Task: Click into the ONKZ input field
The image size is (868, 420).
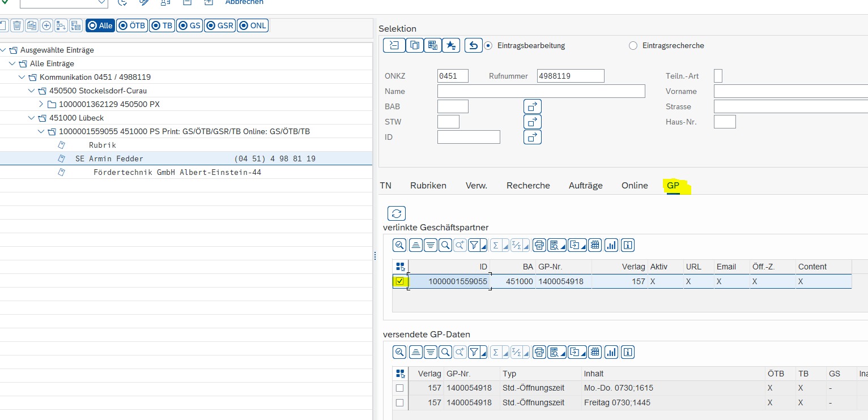Action: click(453, 76)
